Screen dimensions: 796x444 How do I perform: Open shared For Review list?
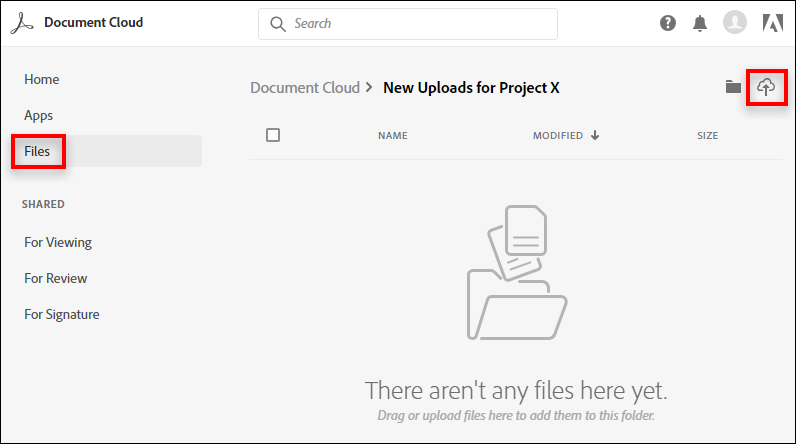[56, 278]
